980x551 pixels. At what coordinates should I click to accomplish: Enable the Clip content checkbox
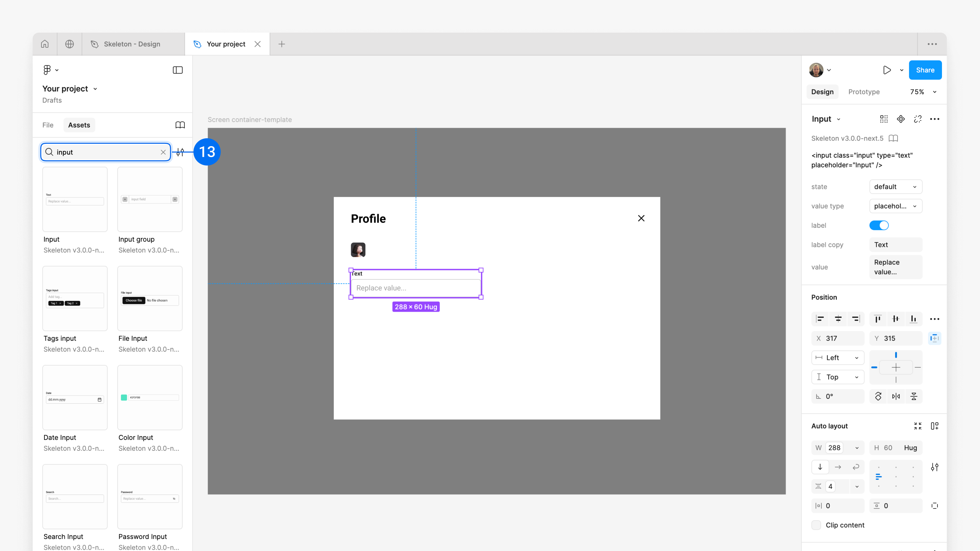click(816, 525)
